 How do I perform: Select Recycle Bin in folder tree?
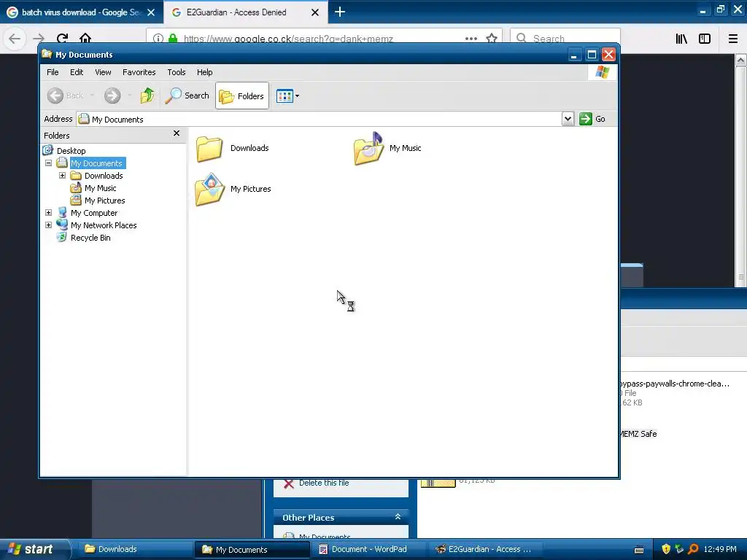(x=90, y=238)
